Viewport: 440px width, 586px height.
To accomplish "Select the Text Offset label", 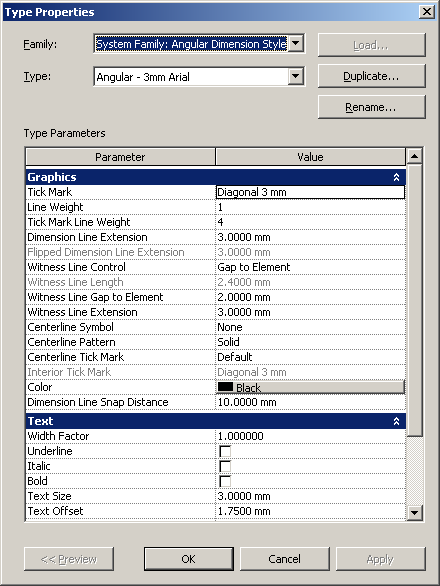I will point(55,511).
